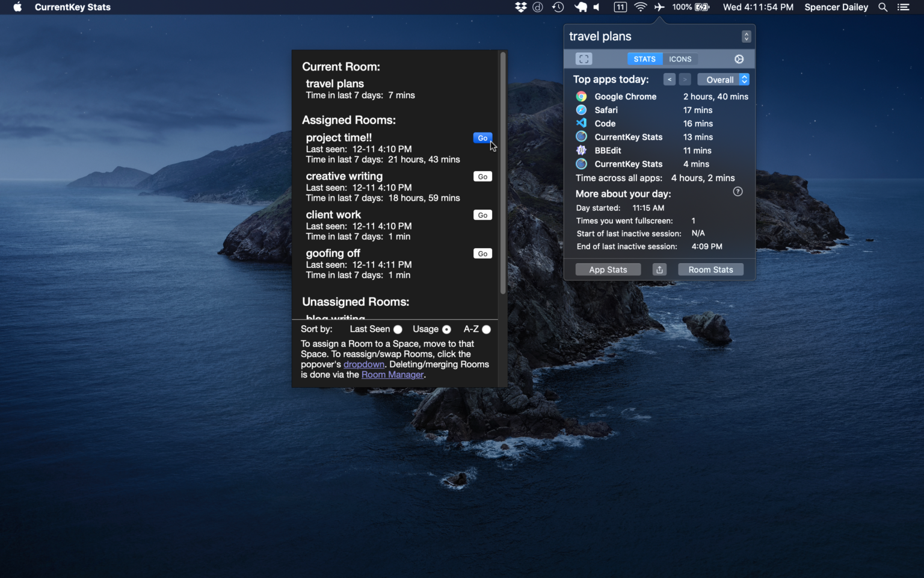Click the Spencer Dailey user menu

(x=836, y=7)
